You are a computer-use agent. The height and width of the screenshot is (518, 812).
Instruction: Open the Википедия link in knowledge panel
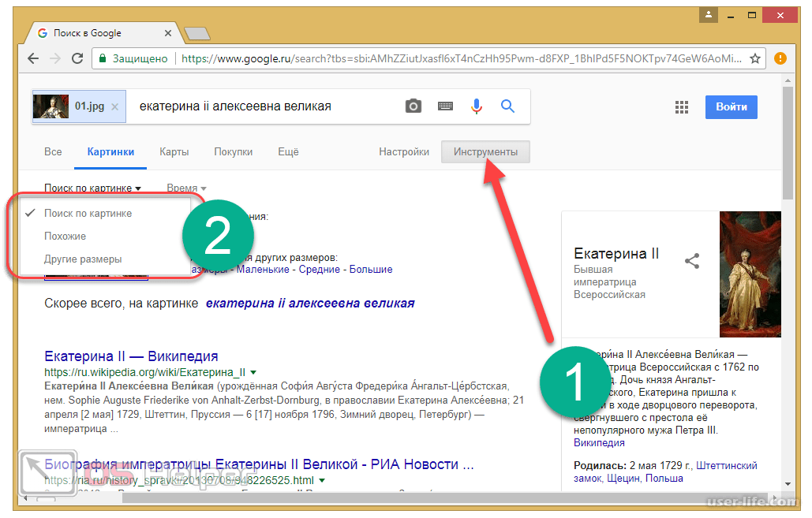pos(599,442)
